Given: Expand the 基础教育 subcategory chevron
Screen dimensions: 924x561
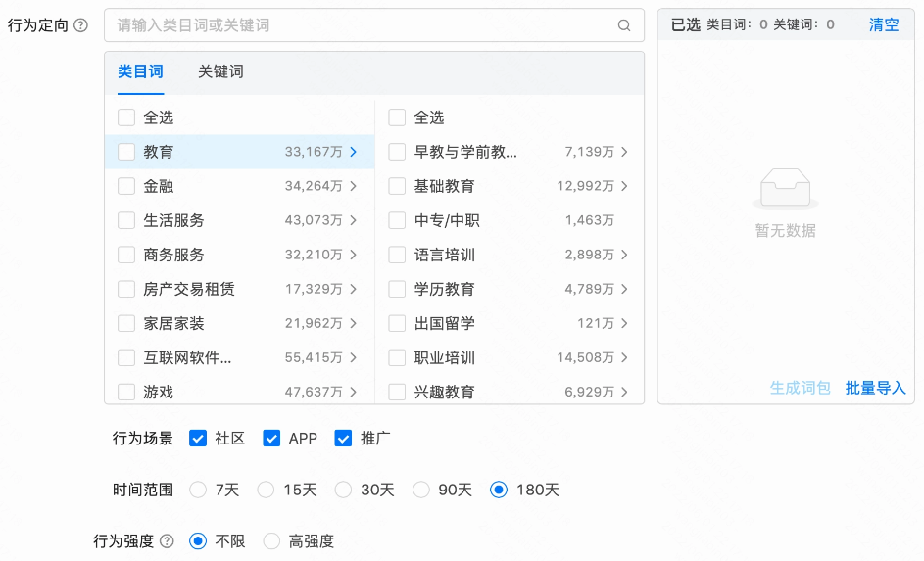Looking at the screenshot, I should click(x=624, y=186).
